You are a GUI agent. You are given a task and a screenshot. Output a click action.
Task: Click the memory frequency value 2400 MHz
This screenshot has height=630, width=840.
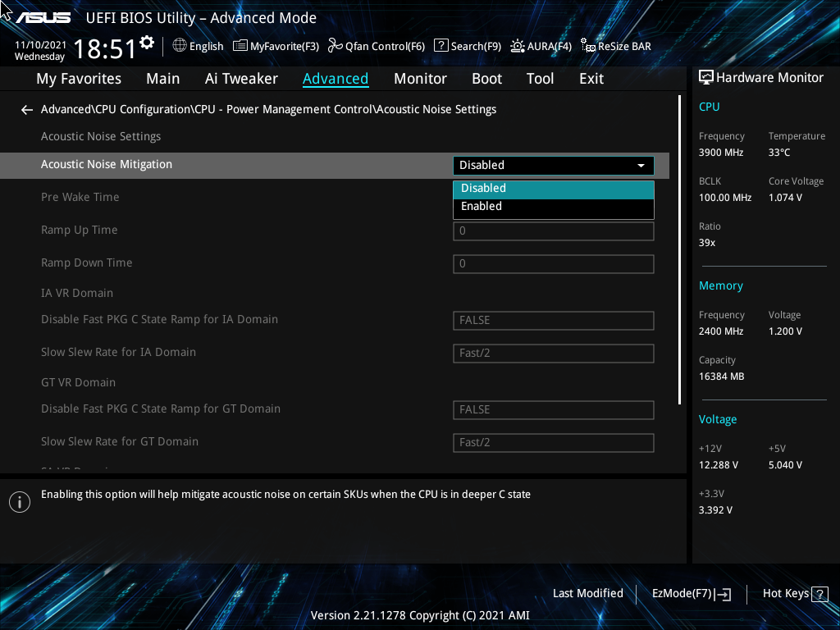coord(720,331)
